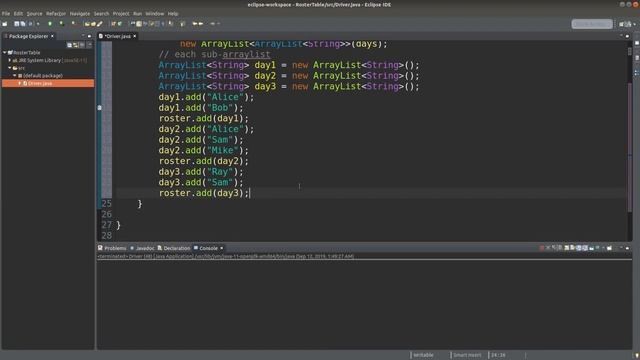The height and width of the screenshot is (360, 640).
Task: Maximize the Console panel
Action: tap(627, 248)
